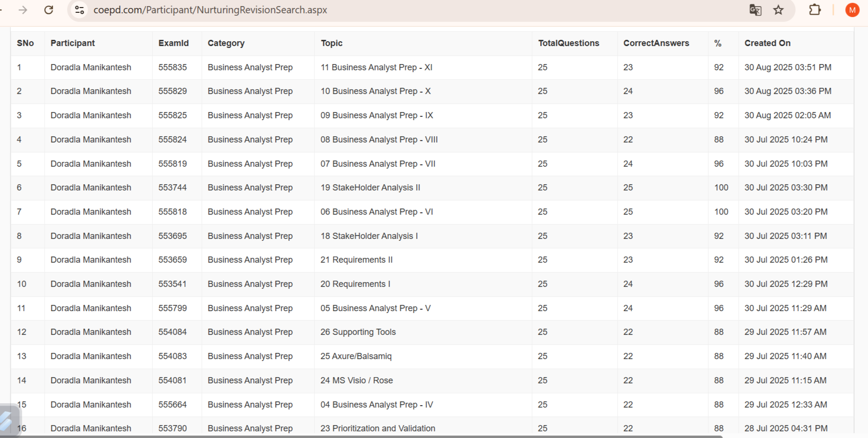Reload the current page
868x438 pixels.
click(48, 10)
